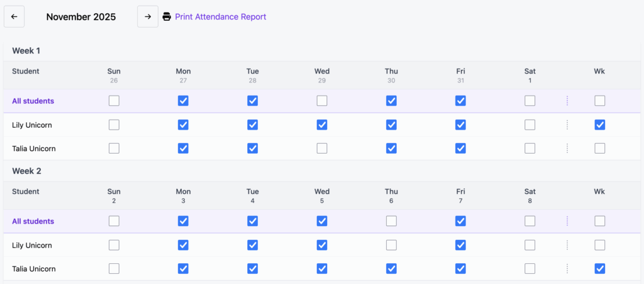
Task: Uncheck Monday 3 for Talia Unicorn
Action: (183, 269)
